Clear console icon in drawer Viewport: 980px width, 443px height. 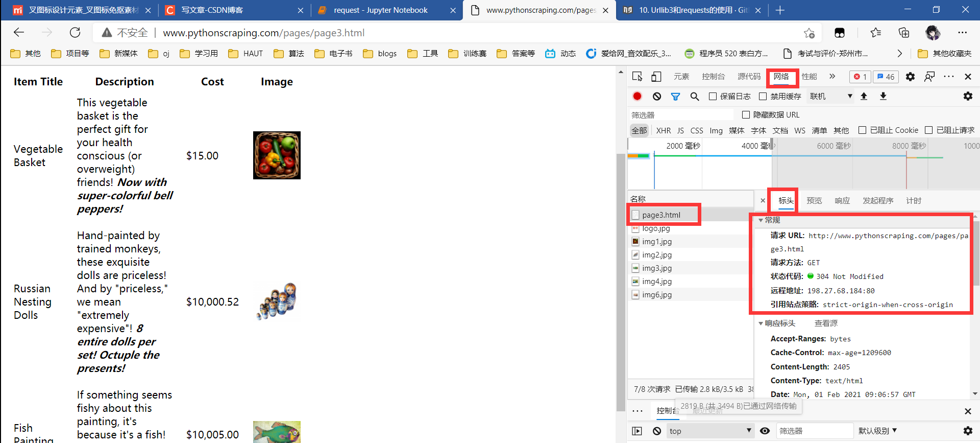click(x=657, y=431)
